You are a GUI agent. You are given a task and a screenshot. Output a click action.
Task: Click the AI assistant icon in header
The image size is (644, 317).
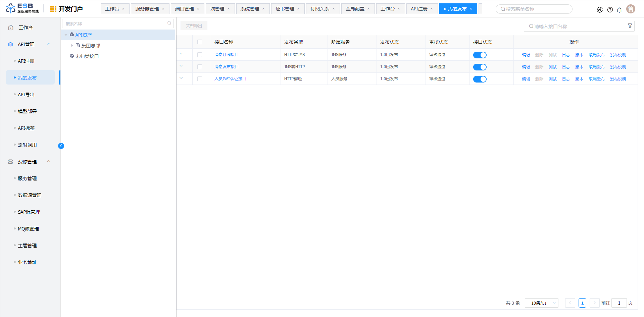tap(600, 10)
